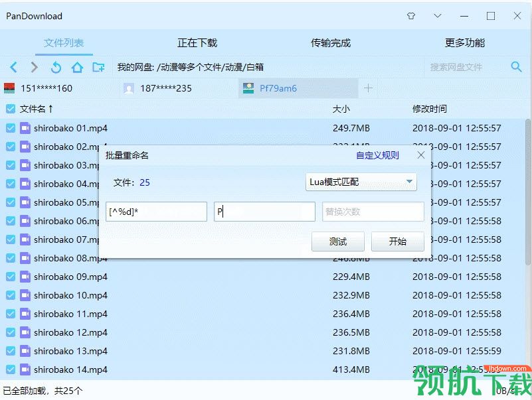Click video icon of shirobako 09.mp4
The width and height of the screenshot is (532, 400).
(x=25, y=277)
